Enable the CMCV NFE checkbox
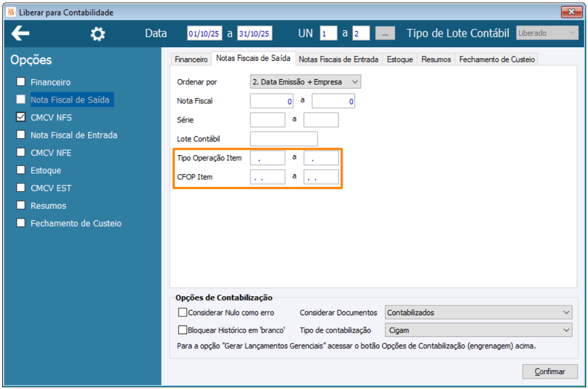The image size is (588, 389). click(21, 152)
